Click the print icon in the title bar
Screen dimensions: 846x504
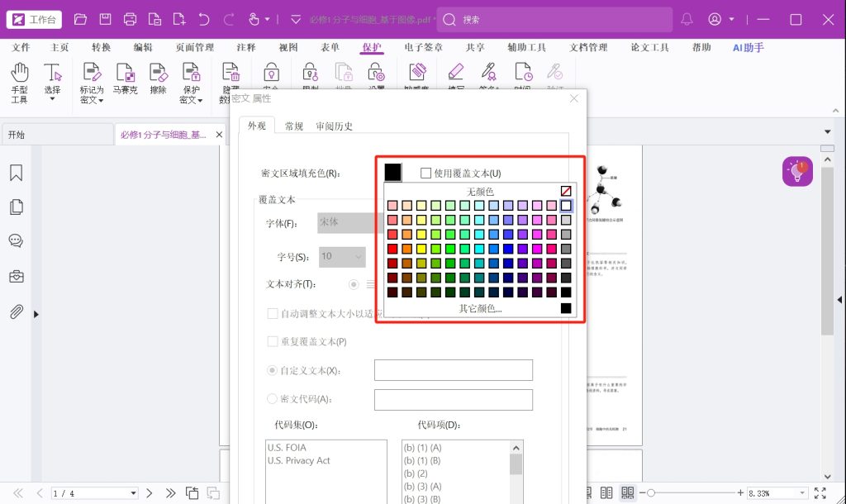tap(130, 19)
